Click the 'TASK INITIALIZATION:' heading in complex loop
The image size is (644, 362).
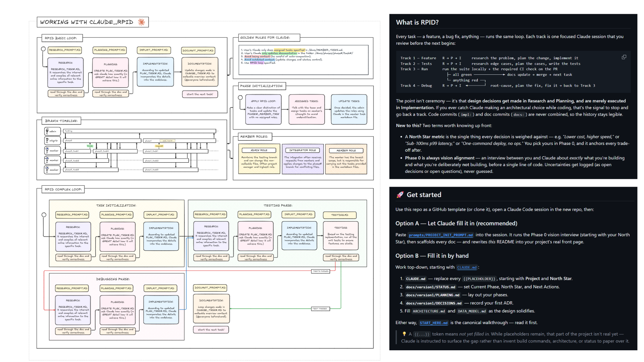coord(116,205)
